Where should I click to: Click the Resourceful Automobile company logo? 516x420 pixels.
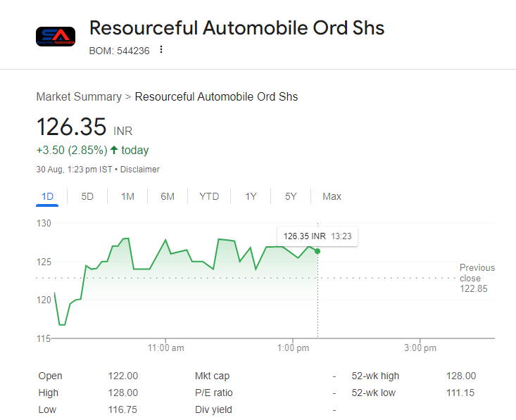55,37
